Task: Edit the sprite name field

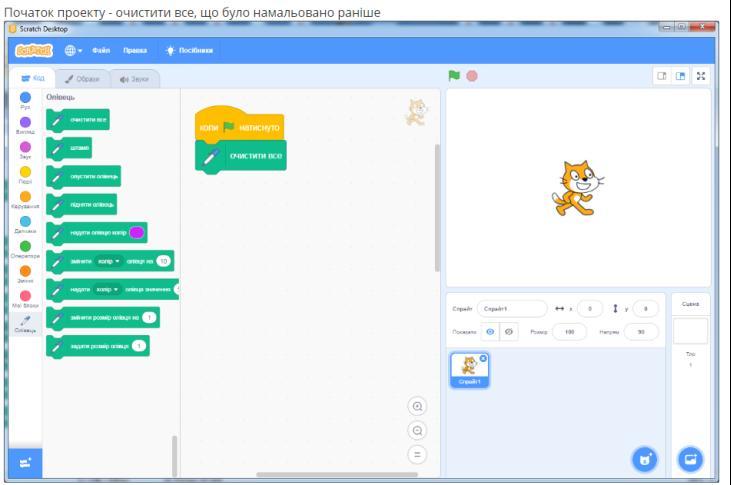Action: coord(512,309)
